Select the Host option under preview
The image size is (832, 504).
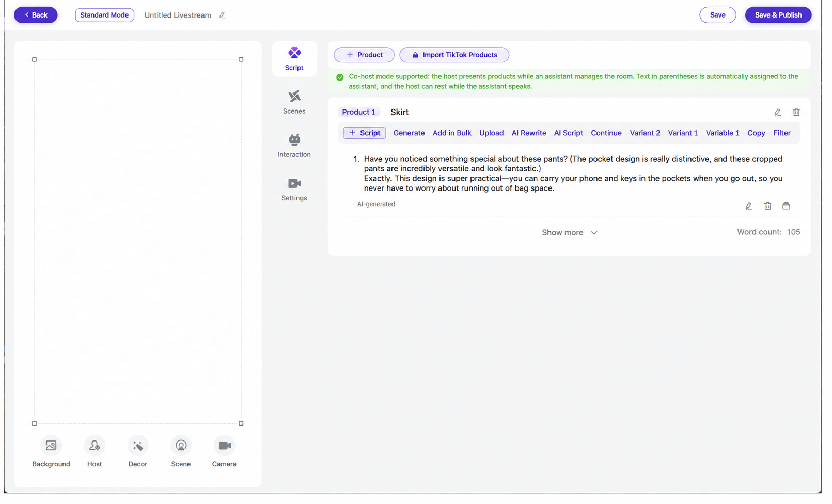[x=95, y=452]
